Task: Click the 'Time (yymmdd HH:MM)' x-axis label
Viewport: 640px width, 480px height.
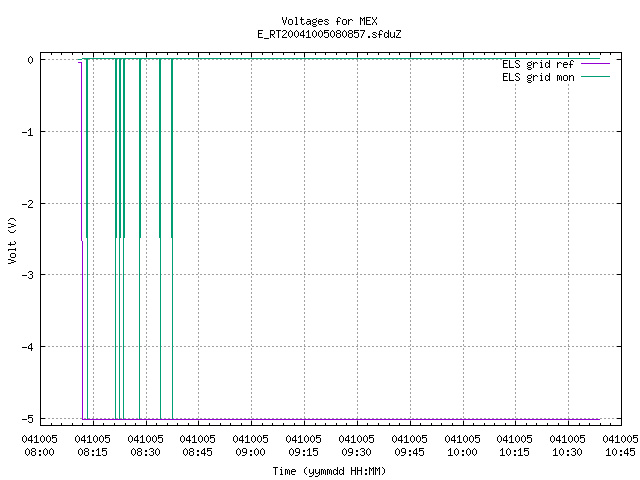Action: (x=329, y=471)
